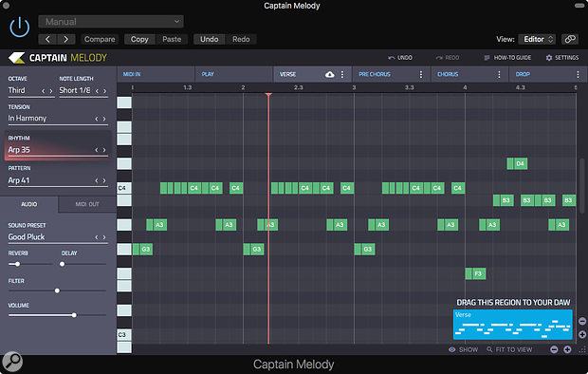Switch to the MIDI OUT tab

click(x=87, y=204)
